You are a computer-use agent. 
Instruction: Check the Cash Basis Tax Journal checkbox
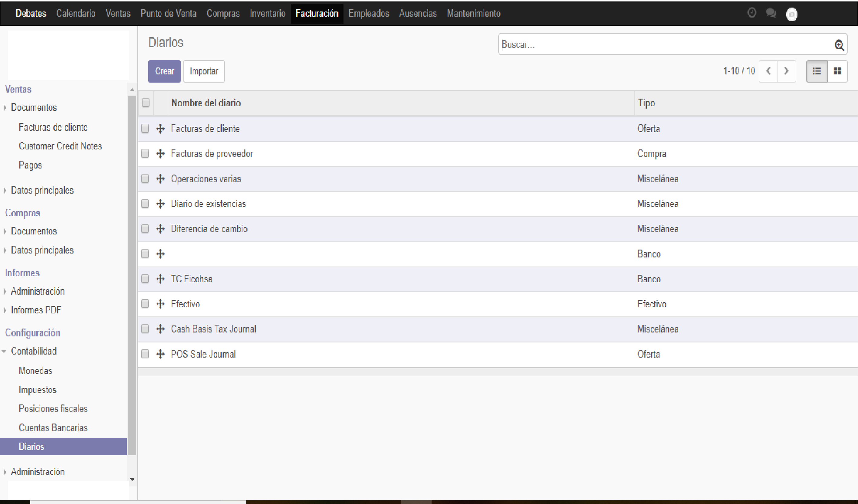pos(145,329)
